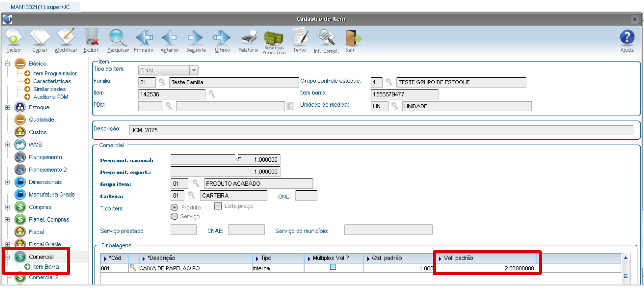Expand the Planej. Compras tree node
Image resolution: width=644 pixels, height=289 pixels.
coord(7,219)
